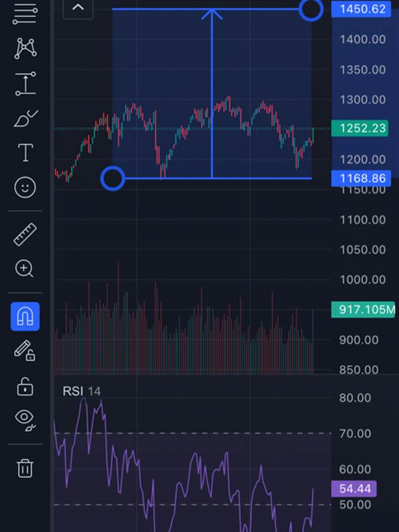Select lower-left handle of price range drawing

[112, 178]
